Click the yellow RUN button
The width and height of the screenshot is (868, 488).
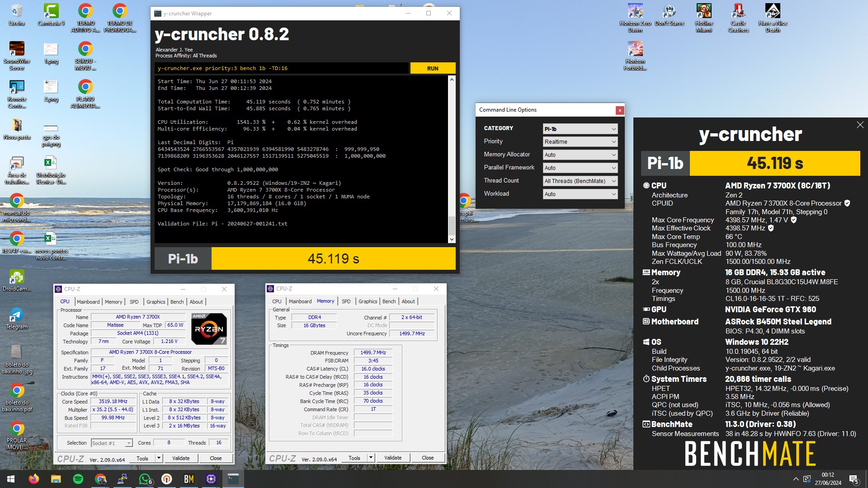pos(433,68)
